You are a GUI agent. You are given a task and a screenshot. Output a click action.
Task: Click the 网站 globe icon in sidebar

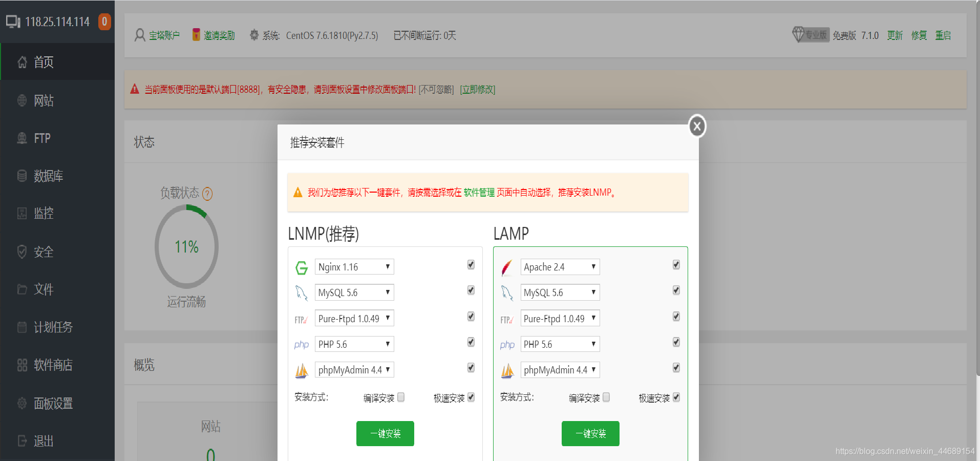point(22,100)
